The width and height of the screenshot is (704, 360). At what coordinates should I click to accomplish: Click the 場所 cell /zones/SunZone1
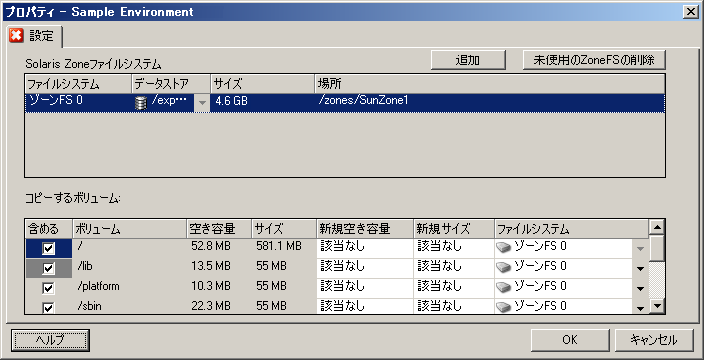363,101
